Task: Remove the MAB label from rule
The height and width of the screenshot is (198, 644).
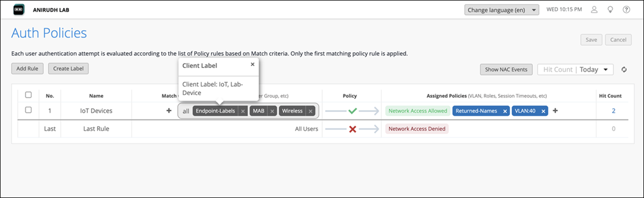Action: click(x=272, y=111)
